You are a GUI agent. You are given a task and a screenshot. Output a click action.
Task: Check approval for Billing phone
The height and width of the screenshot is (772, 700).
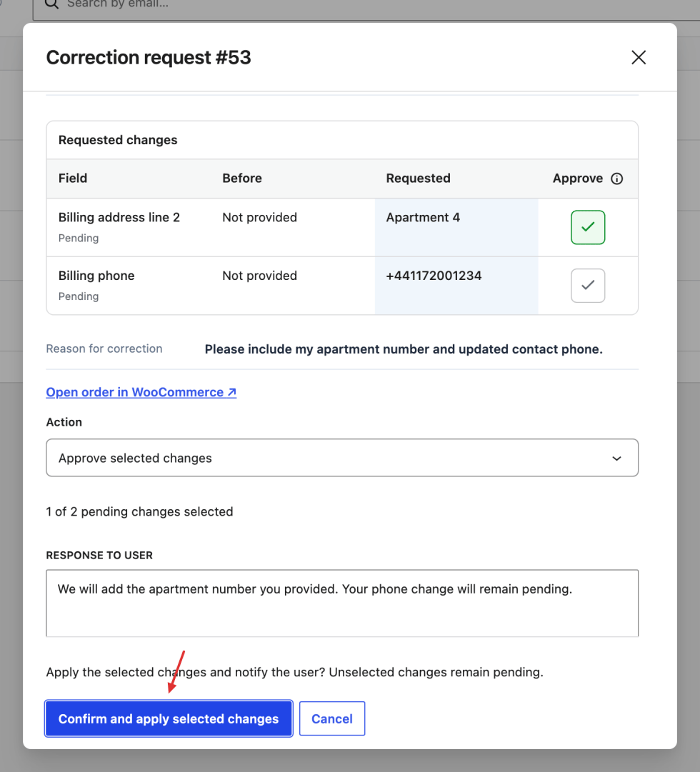click(588, 286)
